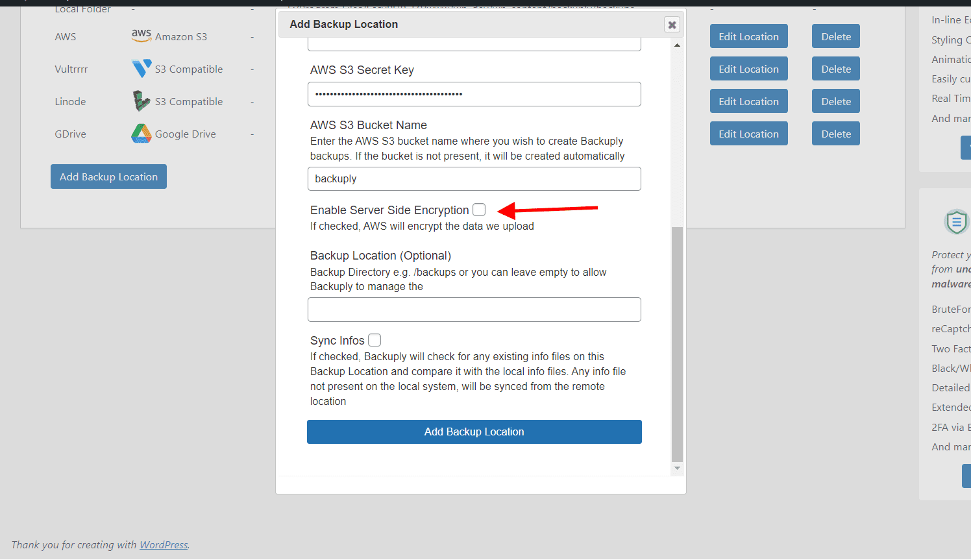Click the green security shield icon in sidebar
This screenshot has height=560, width=971.
pyautogui.click(x=956, y=222)
